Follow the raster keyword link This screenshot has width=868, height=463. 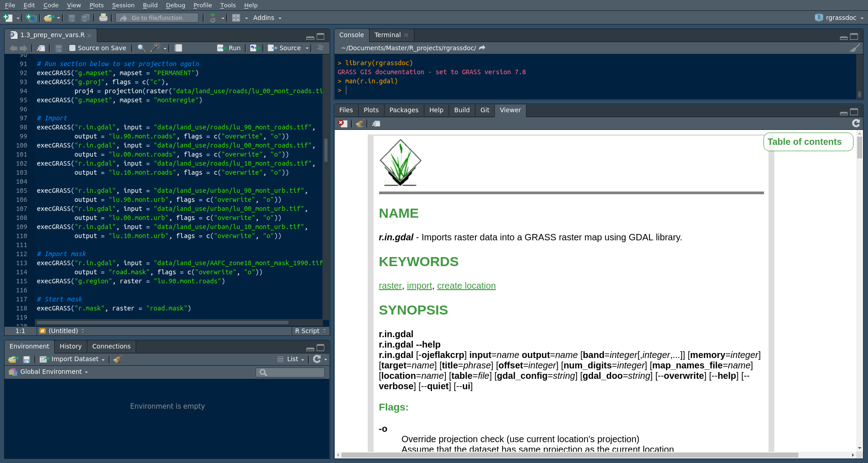coord(390,286)
